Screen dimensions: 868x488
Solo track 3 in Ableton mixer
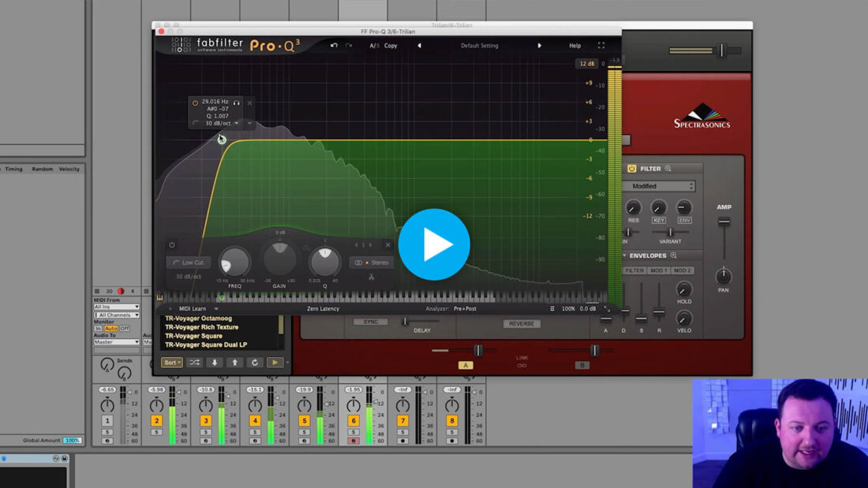206,432
